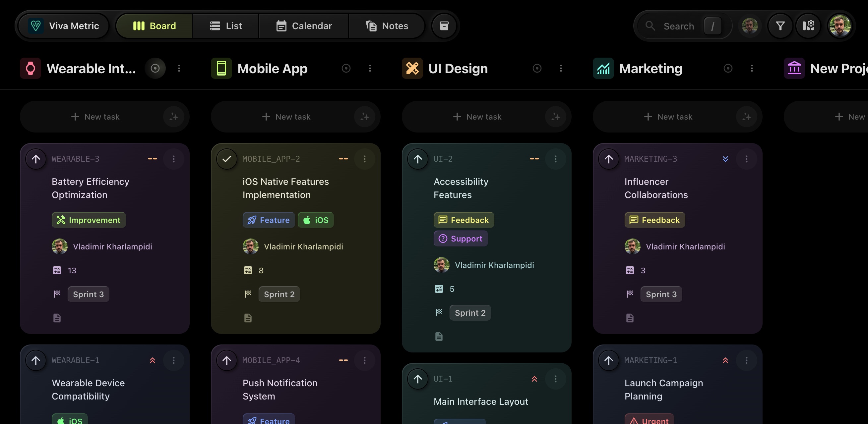Screen dimensions: 868x424
Task: Add New task in UI Design column
Action: (477, 117)
